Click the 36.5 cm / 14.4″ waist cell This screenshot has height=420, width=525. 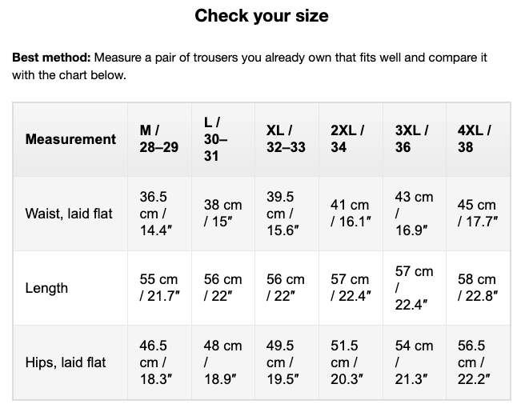159,214
